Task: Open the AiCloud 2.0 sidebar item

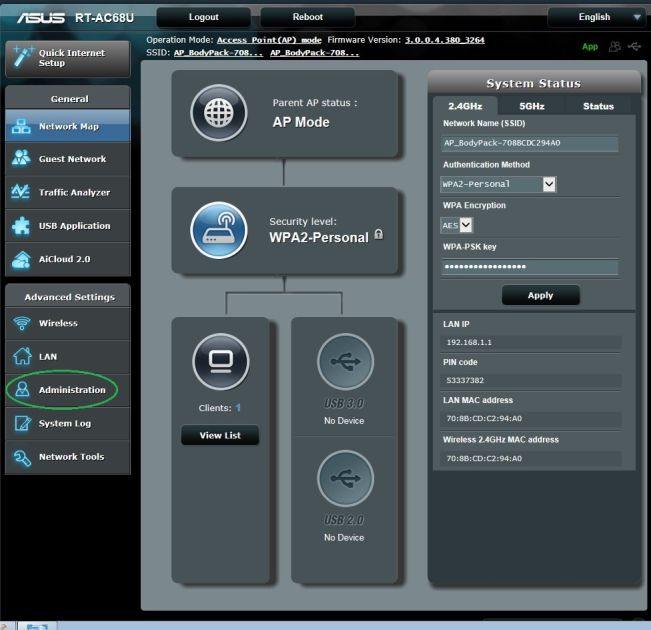Action: pos(66,259)
